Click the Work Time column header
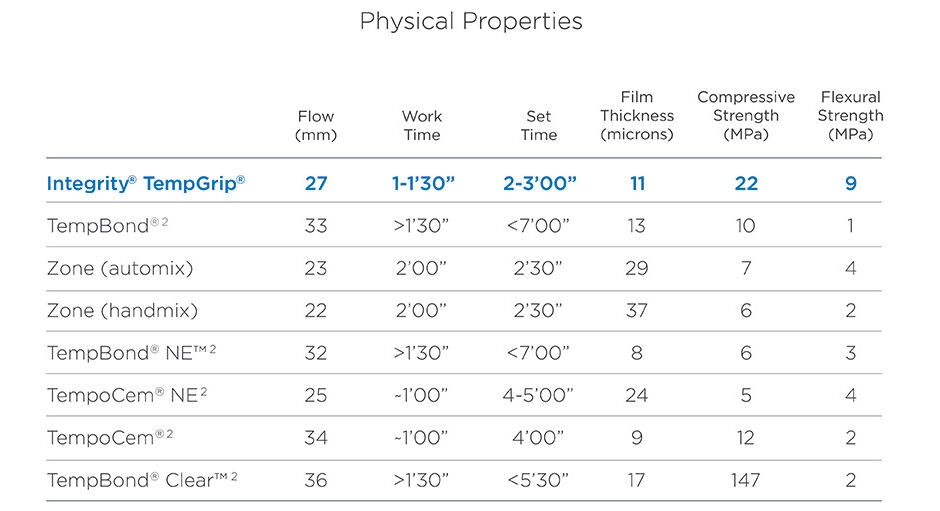 (421, 126)
